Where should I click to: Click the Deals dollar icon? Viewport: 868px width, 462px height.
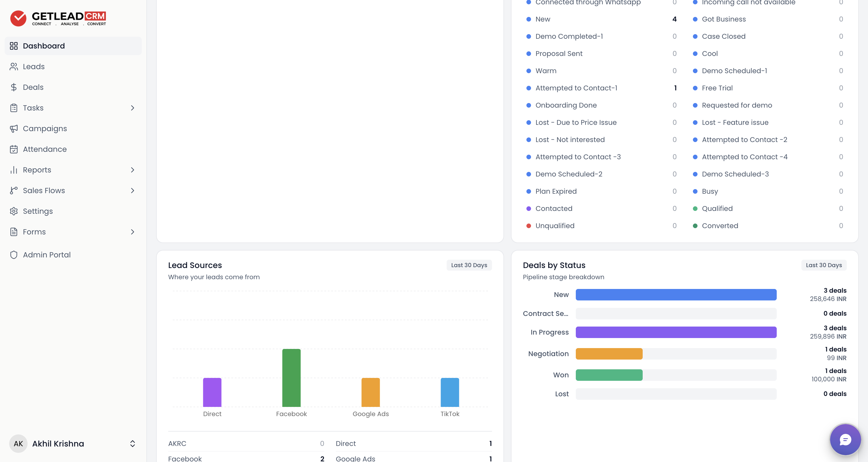tap(13, 87)
